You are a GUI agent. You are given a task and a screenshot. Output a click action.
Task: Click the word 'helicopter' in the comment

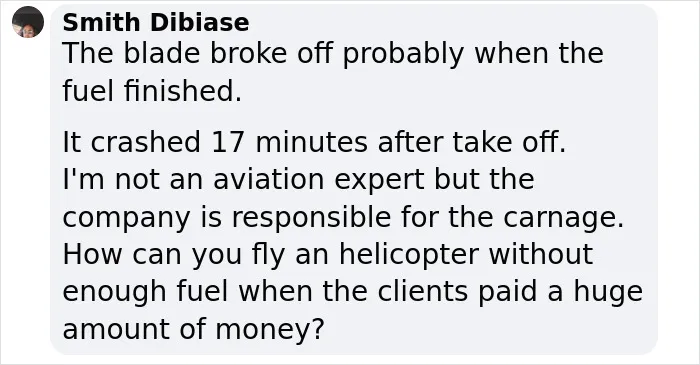click(408, 255)
